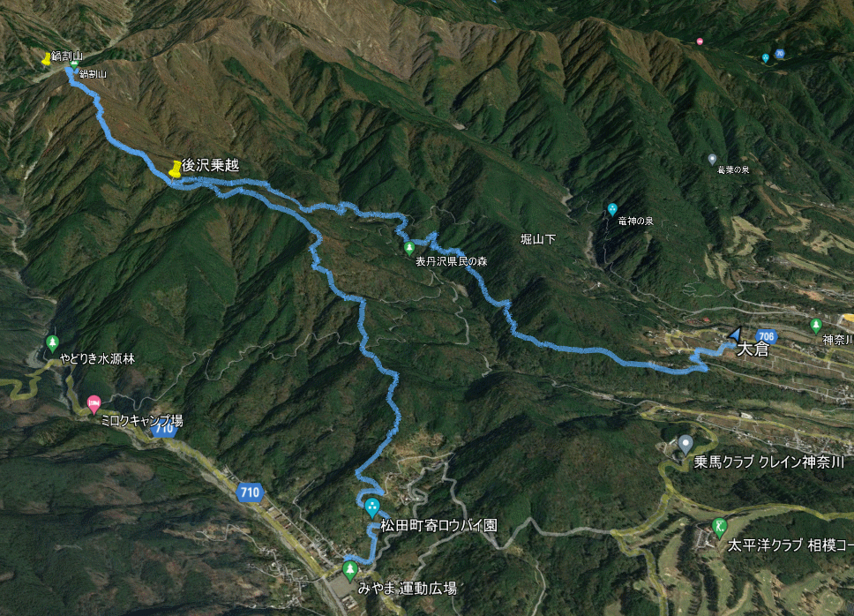Select the 松田町寄ロウバイ園 teal marker
Image resolution: width=854 pixels, height=616 pixels.
[x=372, y=507]
